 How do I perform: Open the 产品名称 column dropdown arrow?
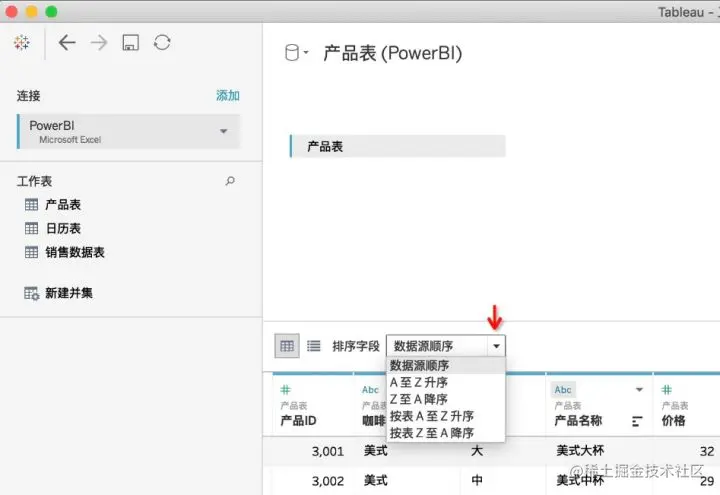(639, 390)
